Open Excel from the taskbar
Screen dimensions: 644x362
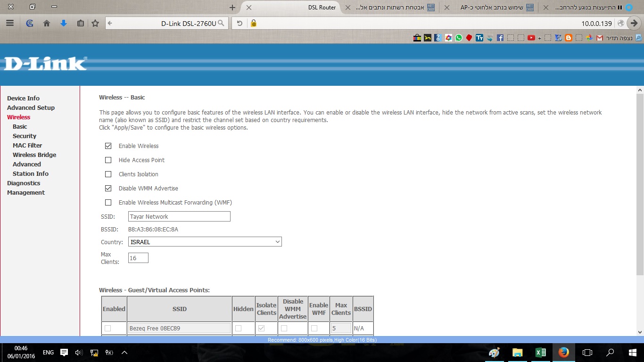[x=541, y=353]
